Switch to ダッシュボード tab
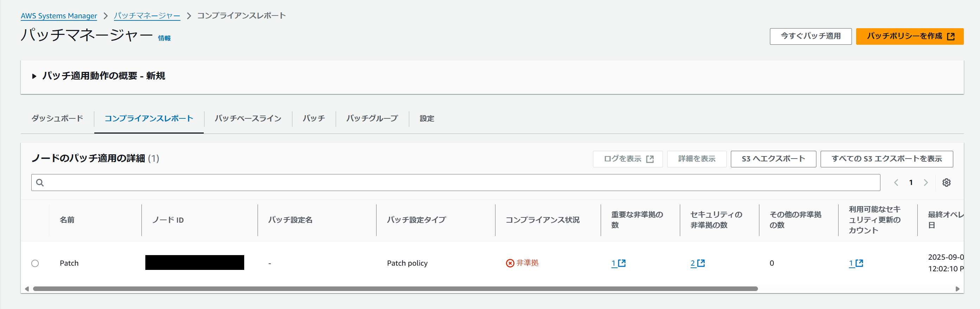 57,118
